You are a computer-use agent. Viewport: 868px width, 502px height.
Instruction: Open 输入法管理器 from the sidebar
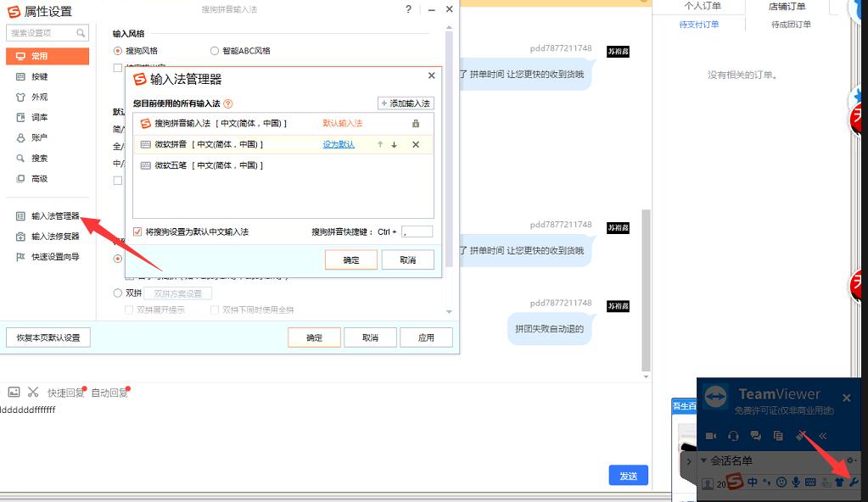(48, 216)
